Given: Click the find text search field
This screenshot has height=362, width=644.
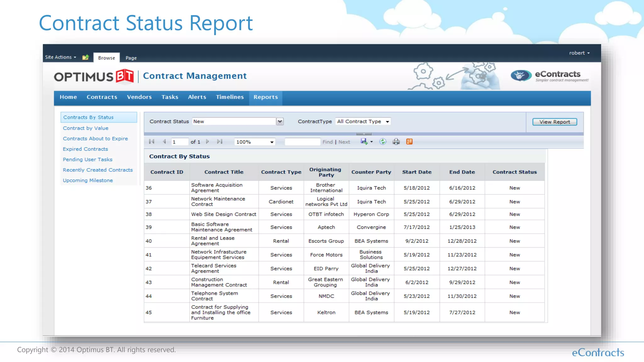Looking at the screenshot, I should (x=302, y=142).
